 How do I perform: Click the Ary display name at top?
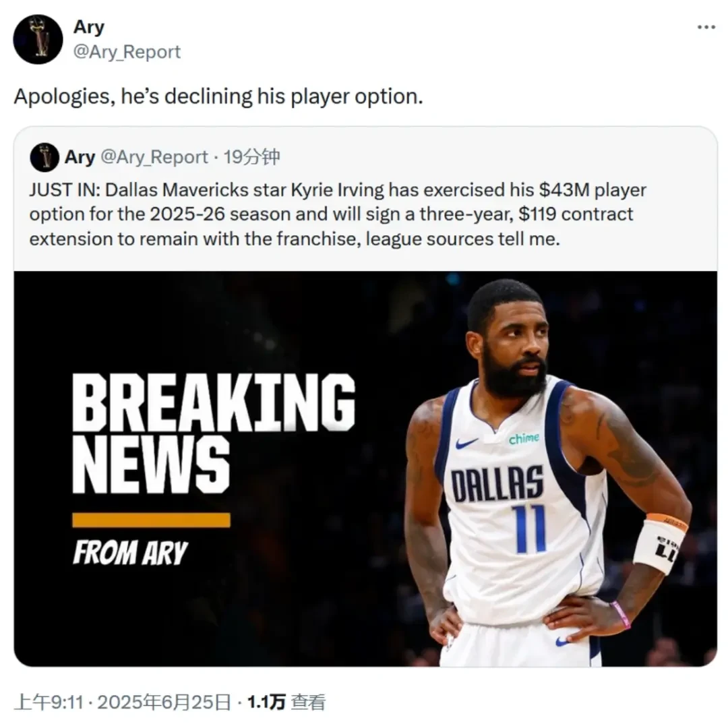(89, 28)
